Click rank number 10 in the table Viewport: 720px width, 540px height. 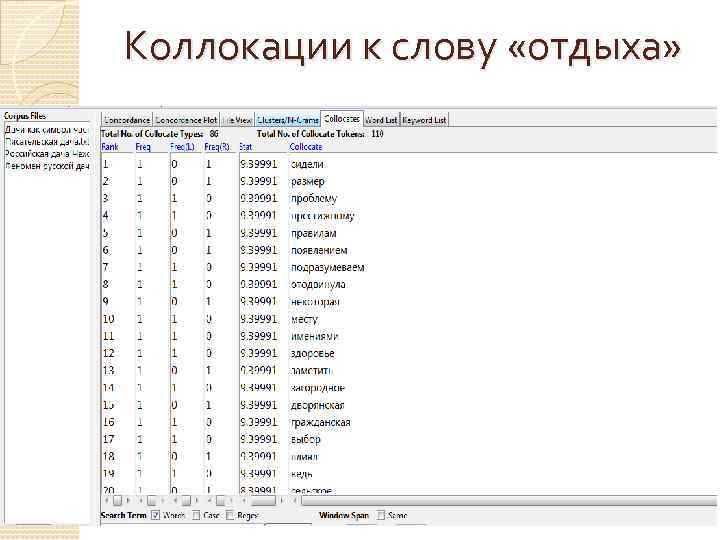(x=109, y=319)
